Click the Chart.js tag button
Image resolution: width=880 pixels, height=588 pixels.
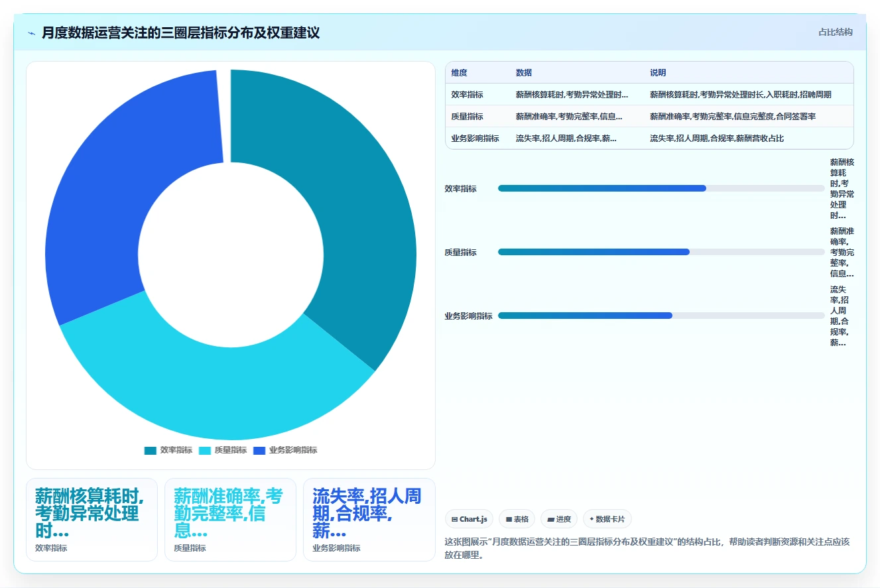[469, 519]
